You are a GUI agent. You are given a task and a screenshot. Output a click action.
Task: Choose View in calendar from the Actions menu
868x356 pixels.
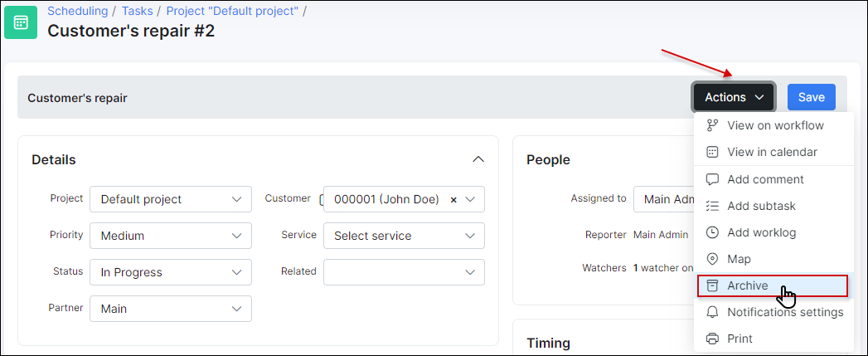click(x=775, y=152)
